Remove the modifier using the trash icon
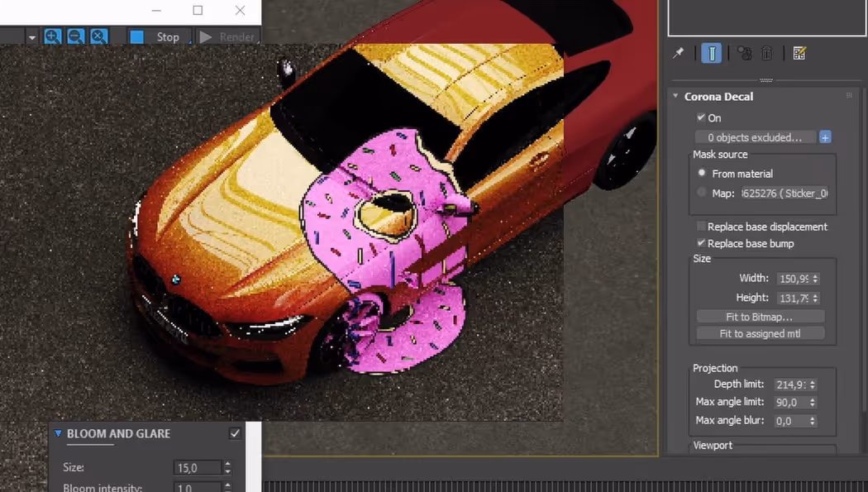Screen dimensions: 868x492 [766, 52]
